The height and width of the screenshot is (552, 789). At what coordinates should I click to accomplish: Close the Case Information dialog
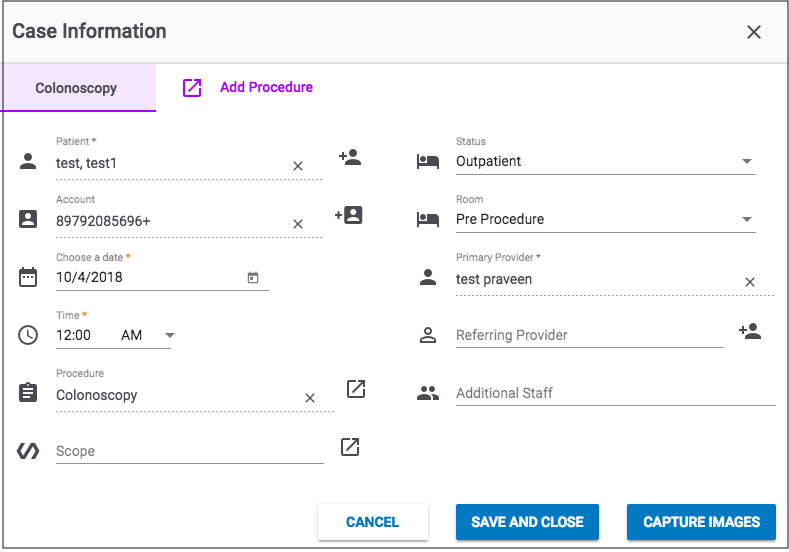[754, 32]
